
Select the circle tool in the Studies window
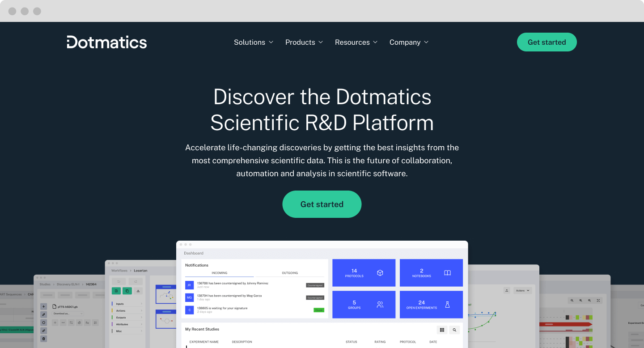(x=43, y=323)
